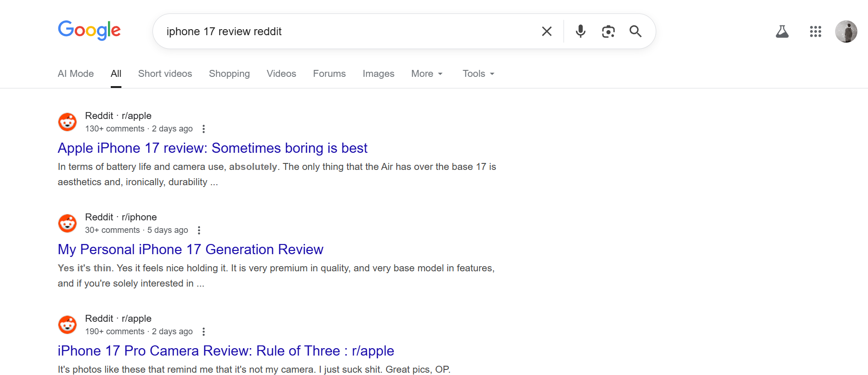Click the Google logo
This screenshot has height=375, width=868.
tap(89, 31)
